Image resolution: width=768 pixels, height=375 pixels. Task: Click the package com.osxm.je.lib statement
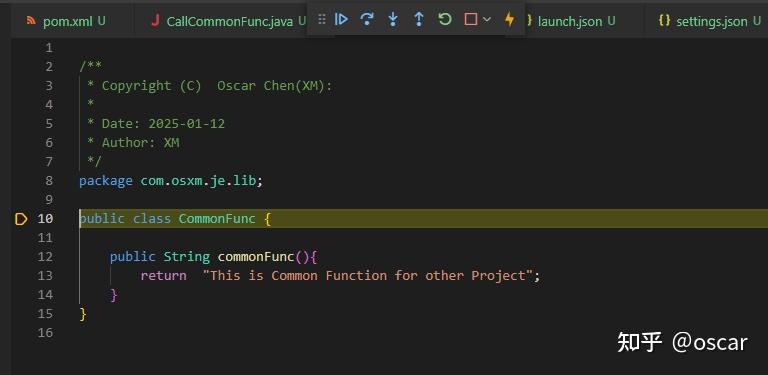click(171, 181)
